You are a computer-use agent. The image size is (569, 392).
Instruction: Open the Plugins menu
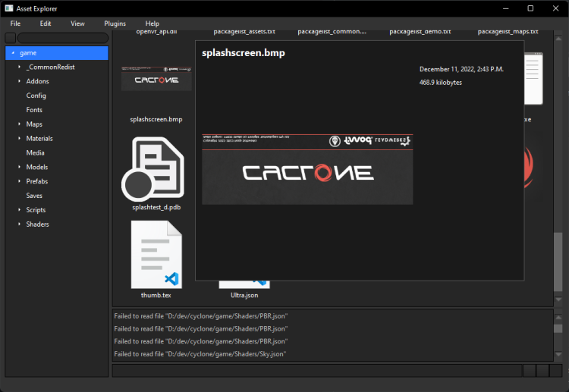tap(115, 24)
